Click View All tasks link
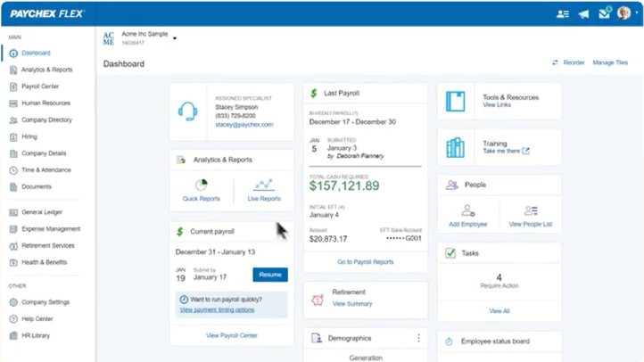This screenshot has width=644, height=362. click(499, 311)
